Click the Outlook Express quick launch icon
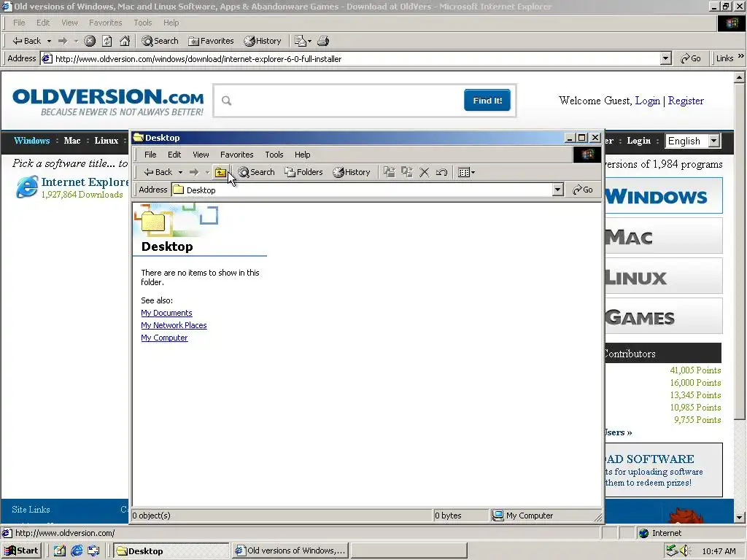 93,551
